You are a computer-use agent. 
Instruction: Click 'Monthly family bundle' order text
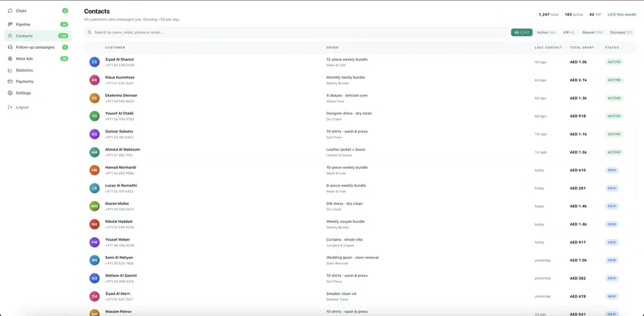click(345, 77)
